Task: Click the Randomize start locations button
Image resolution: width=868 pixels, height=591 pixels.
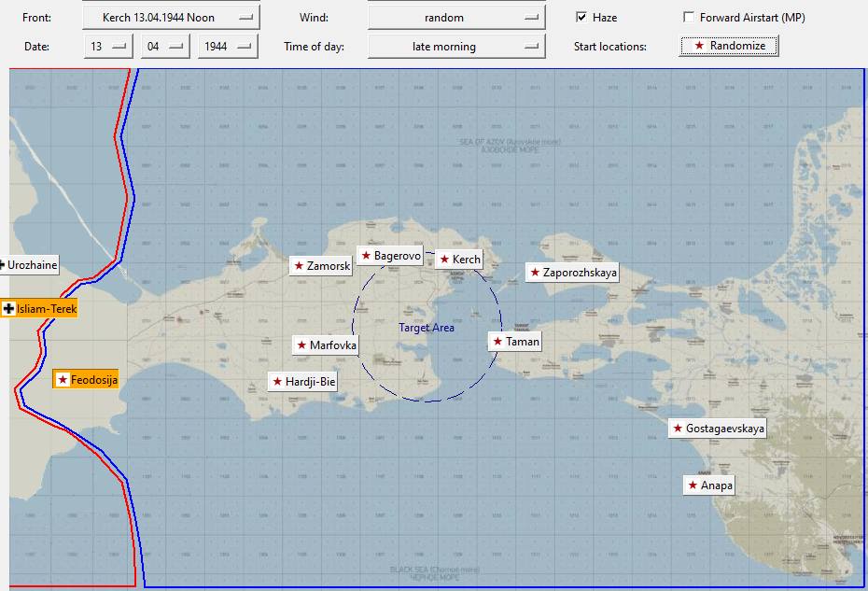Action: 729,46
